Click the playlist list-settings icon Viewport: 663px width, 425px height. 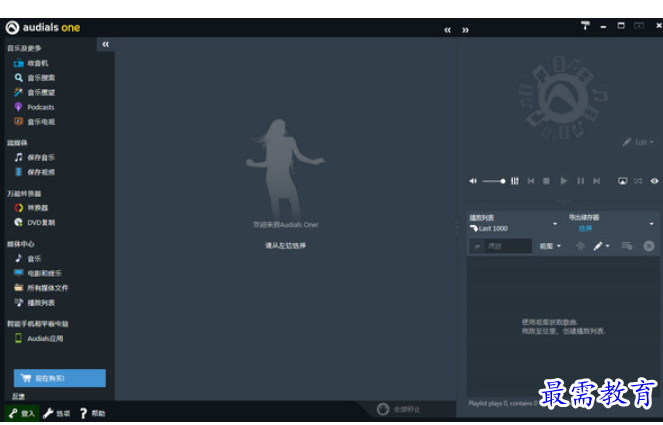pyautogui.click(x=626, y=246)
